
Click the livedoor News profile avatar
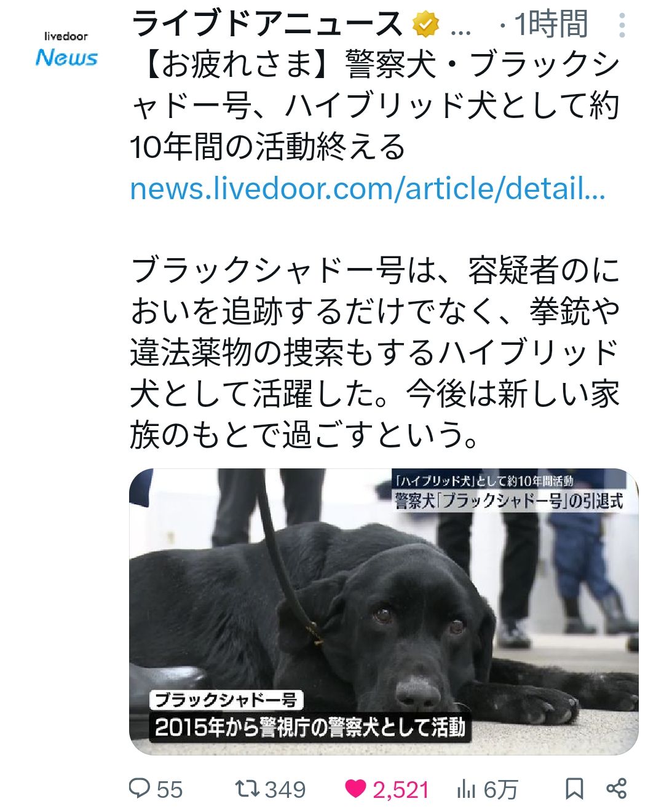point(66,49)
